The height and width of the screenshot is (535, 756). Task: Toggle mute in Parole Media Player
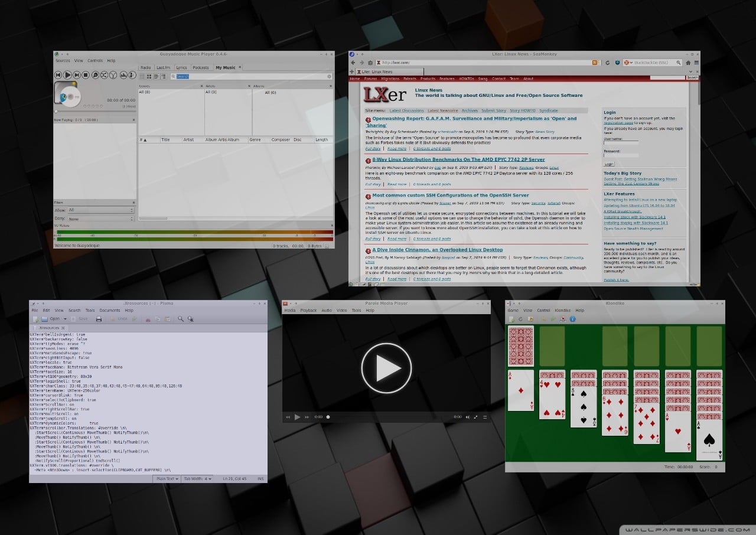[x=467, y=417]
